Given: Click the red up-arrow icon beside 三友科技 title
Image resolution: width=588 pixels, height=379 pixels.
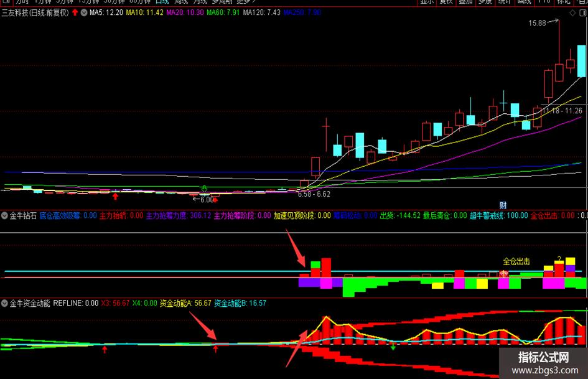Looking at the screenshot, I should (75, 12).
